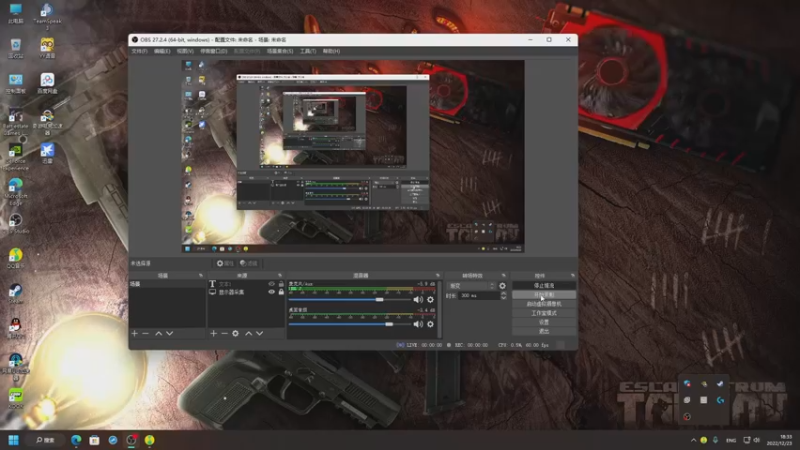Mute the microphone/Aux audio speaker icon

click(x=418, y=299)
